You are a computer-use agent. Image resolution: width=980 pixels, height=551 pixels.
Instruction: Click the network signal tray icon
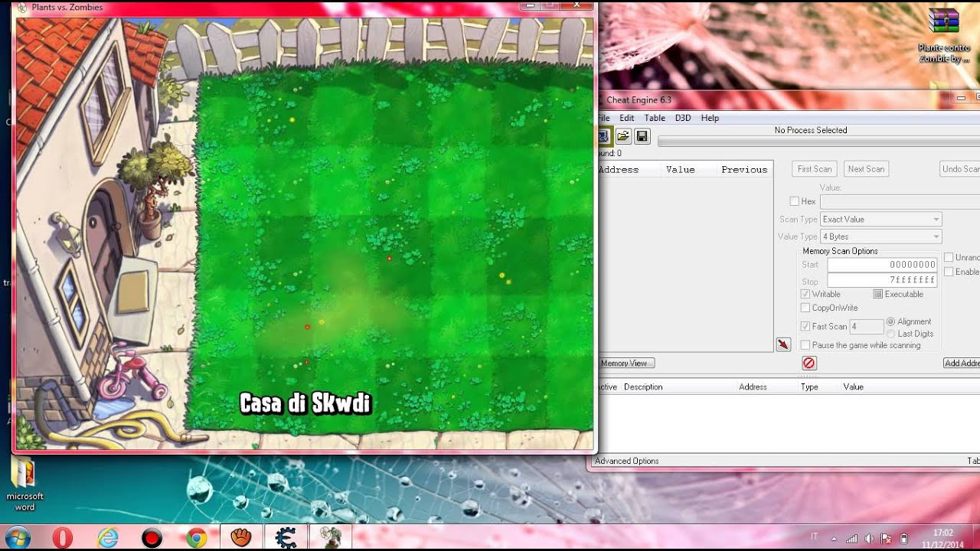[x=851, y=538]
